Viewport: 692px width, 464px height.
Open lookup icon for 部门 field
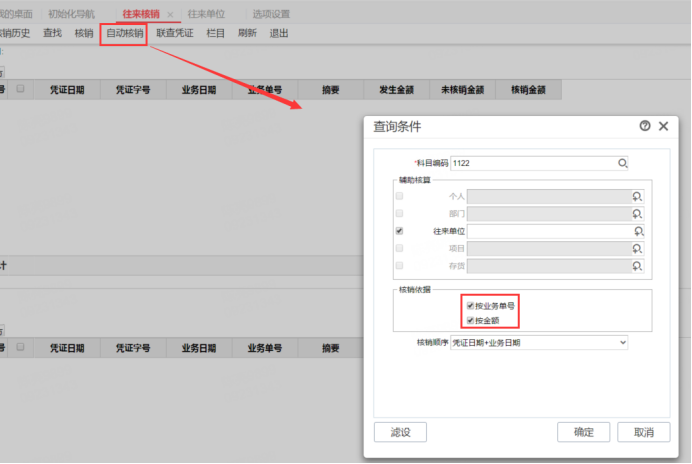click(x=636, y=214)
